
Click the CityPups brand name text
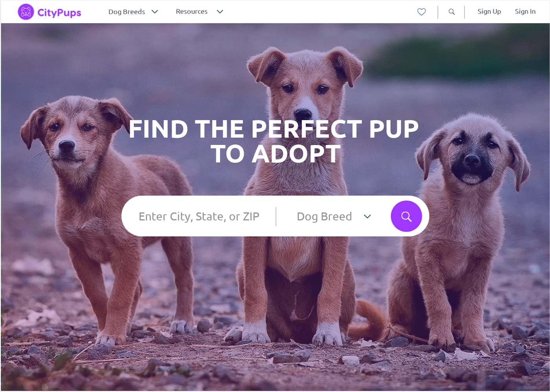coord(59,13)
